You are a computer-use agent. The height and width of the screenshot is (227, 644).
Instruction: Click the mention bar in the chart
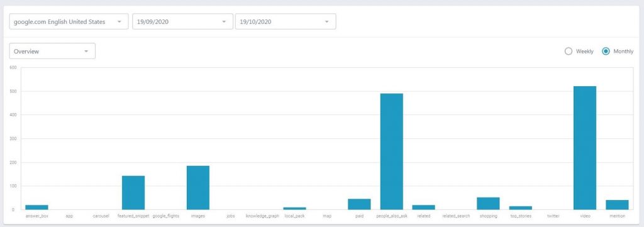tap(618, 205)
